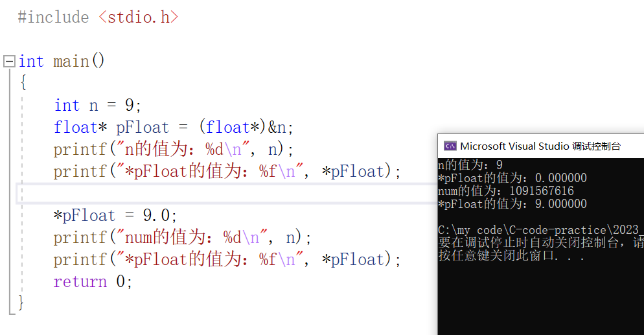Click console output 1091567616
The width and height of the screenshot is (644, 335).
coord(542,191)
